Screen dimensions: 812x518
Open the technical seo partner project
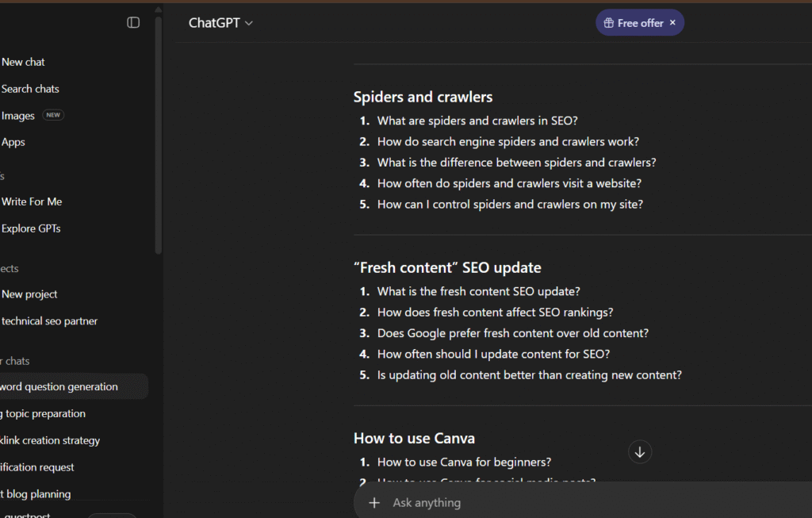pyautogui.click(x=49, y=321)
